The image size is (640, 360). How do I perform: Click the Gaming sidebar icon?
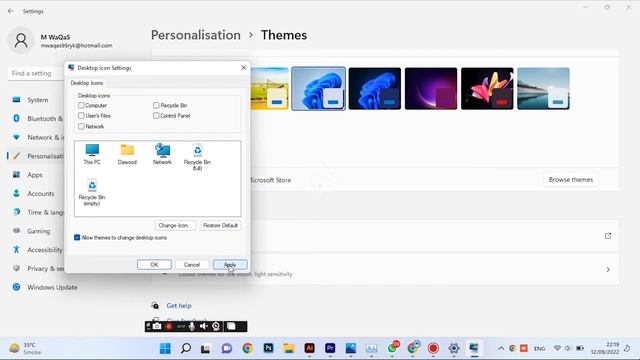16,231
